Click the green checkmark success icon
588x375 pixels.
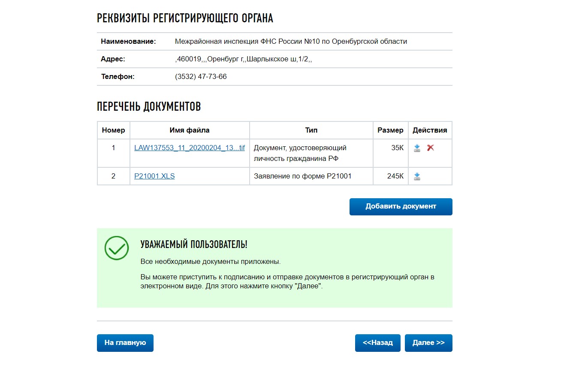pos(117,248)
